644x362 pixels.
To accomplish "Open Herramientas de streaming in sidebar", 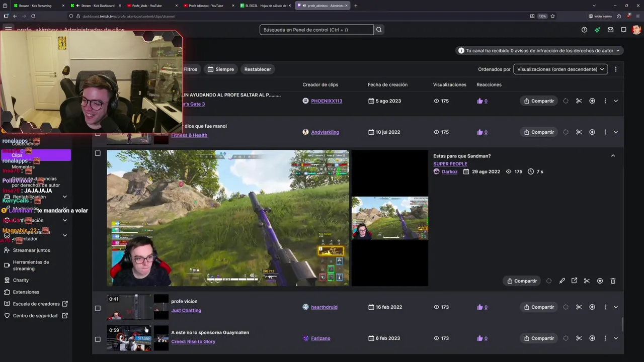I will (x=30, y=265).
